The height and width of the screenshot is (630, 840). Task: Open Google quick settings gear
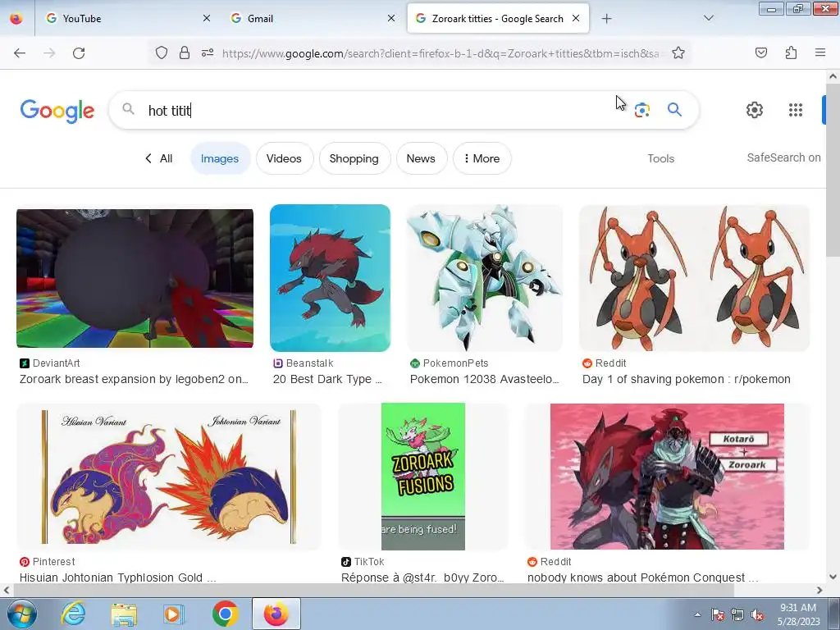[755, 110]
